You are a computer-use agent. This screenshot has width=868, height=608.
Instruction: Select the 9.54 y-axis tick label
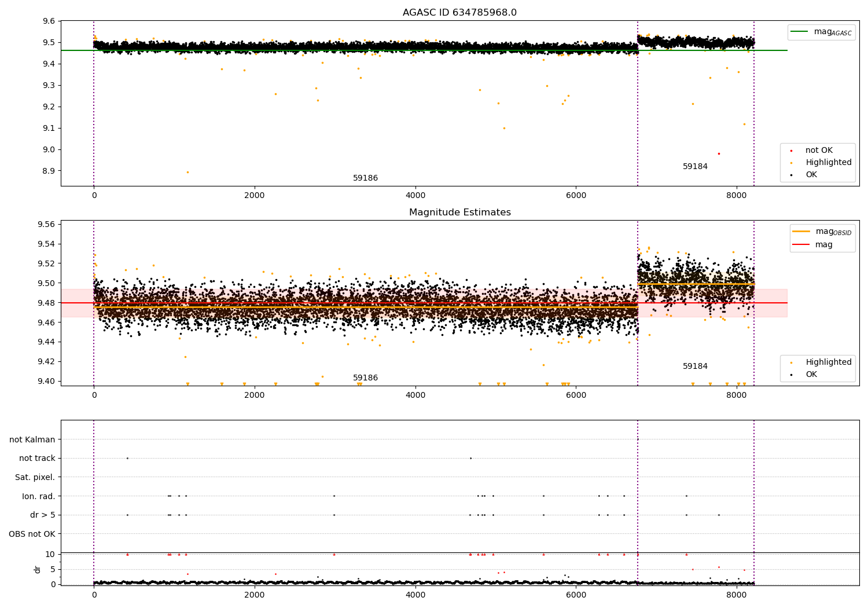click(x=47, y=244)
